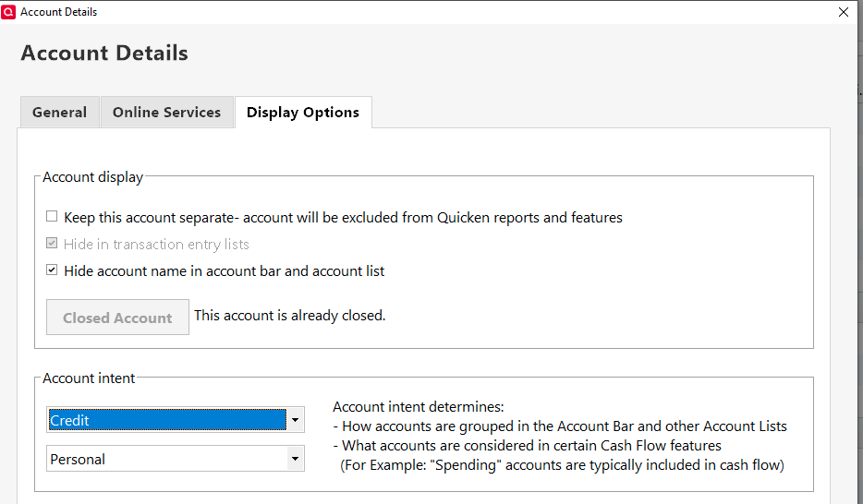Switch to the General tab
Viewport: 863px width, 504px height.
pyautogui.click(x=59, y=113)
